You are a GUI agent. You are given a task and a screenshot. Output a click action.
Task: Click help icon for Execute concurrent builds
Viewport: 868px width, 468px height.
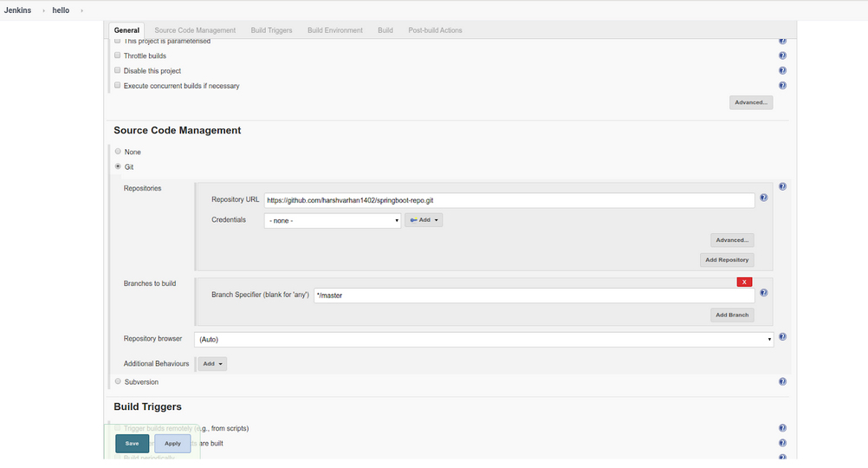point(782,86)
